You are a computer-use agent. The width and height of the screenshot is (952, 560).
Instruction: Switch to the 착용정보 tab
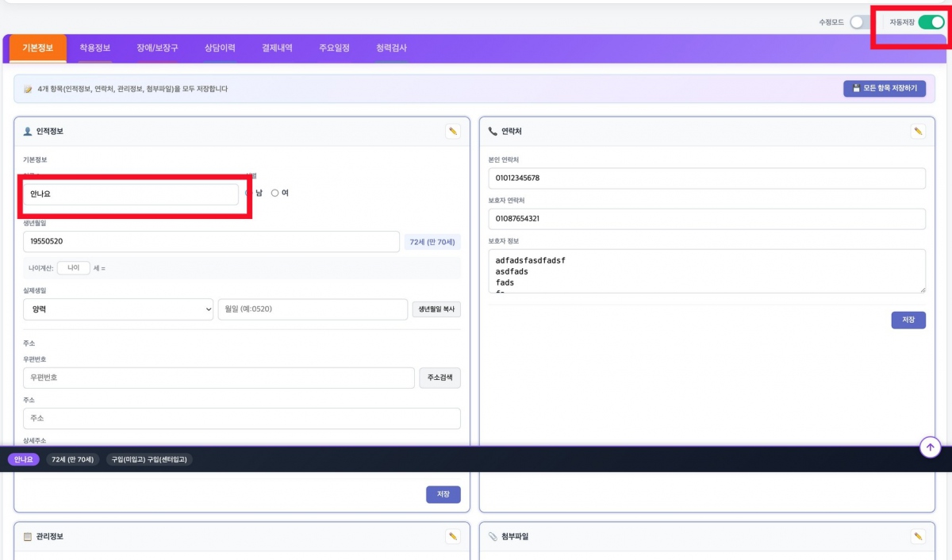pyautogui.click(x=94, y=48)
